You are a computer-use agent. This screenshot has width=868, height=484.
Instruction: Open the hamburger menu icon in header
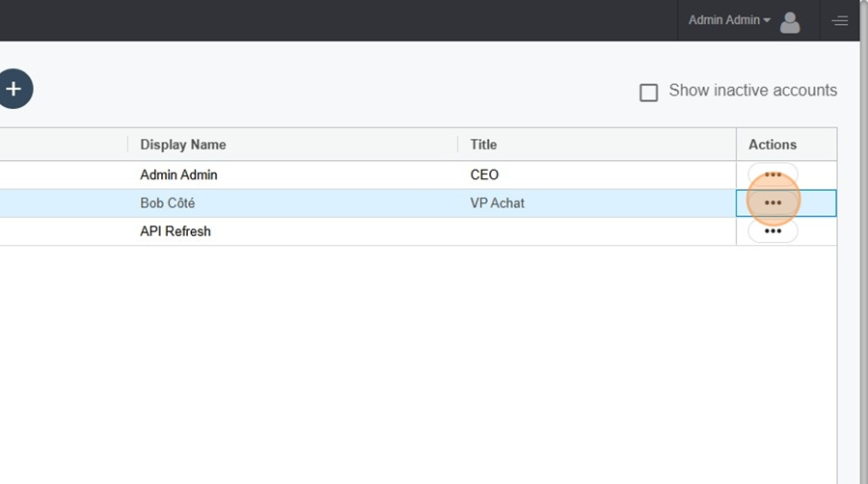coord(840,21)
